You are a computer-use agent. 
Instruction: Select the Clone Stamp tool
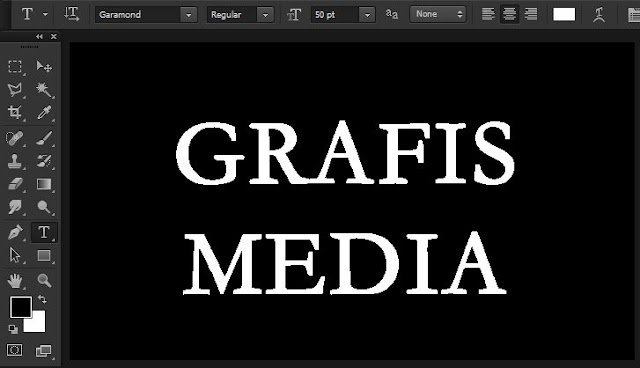point(15,161)
